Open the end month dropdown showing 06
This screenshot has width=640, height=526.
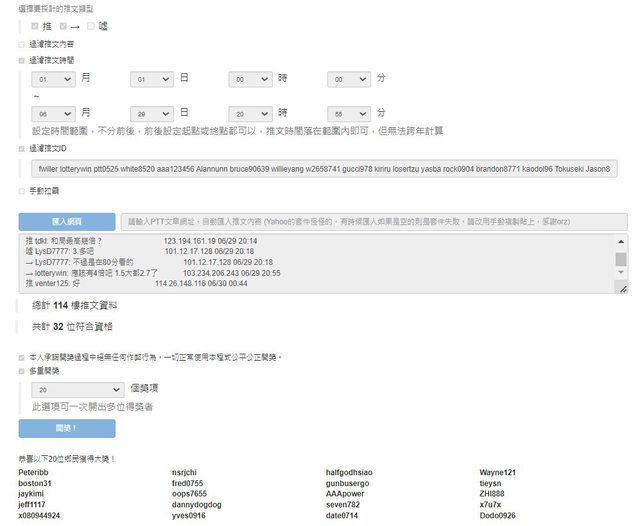(53, 113)
